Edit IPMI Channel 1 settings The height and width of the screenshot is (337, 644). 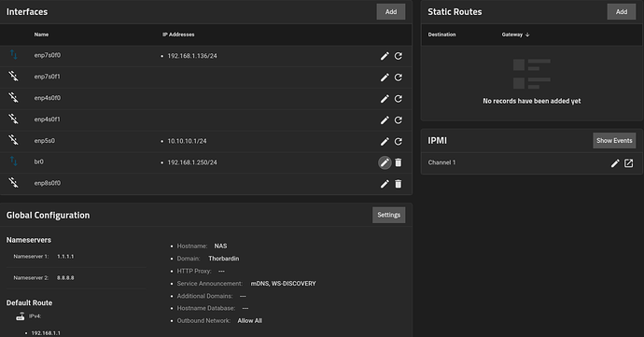coord(615,163)
